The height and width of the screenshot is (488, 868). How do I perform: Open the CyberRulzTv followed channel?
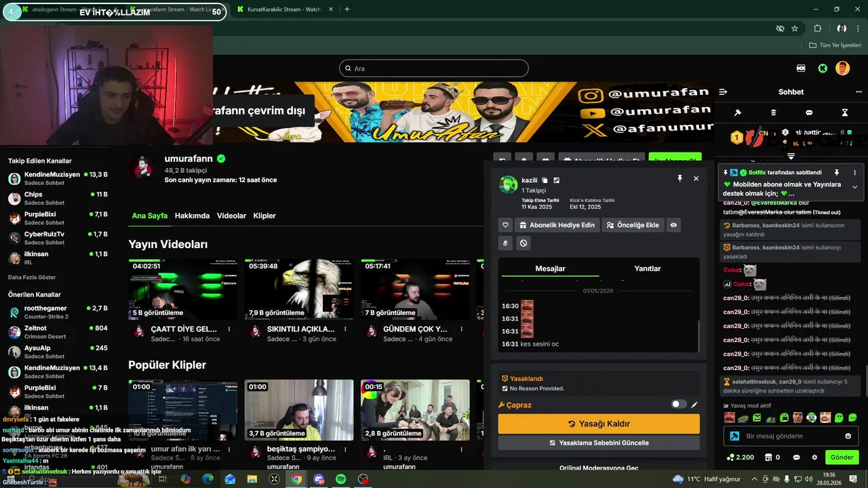pyautogui.click(x=58, y=238)
